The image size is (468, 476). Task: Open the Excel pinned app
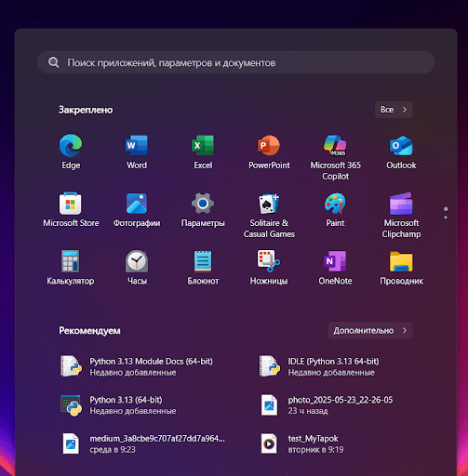coord(203,152)
